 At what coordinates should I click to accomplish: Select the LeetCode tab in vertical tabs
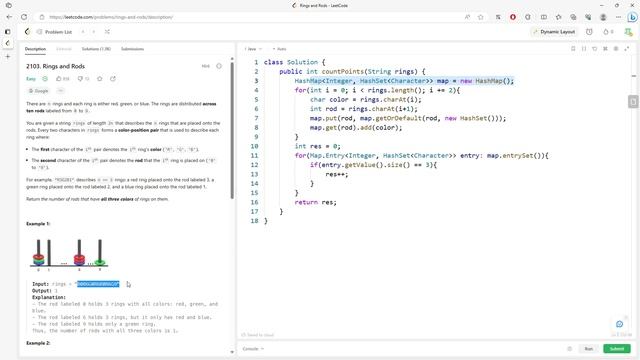point(8,43)
